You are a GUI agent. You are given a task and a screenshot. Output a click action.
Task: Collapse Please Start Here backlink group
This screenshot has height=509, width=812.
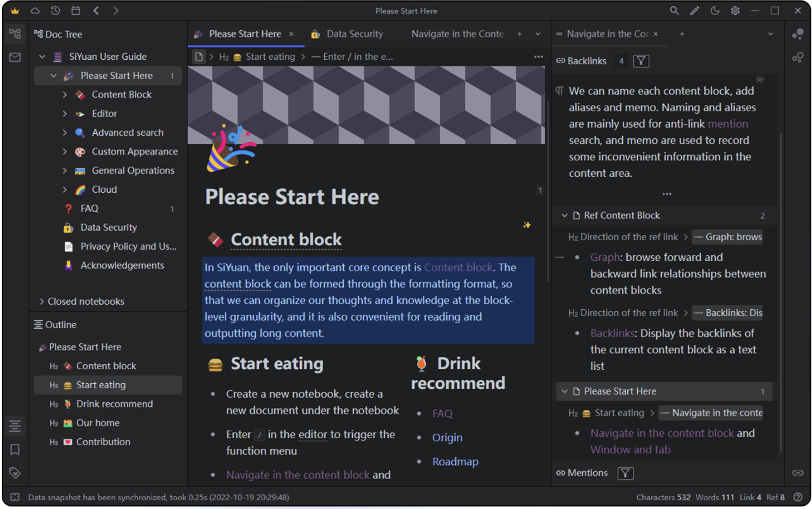point(564,391)
